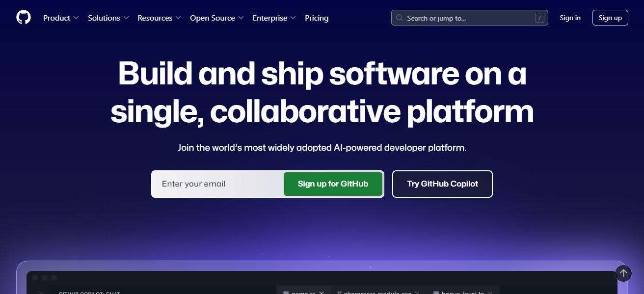Select Try GitHub Copilot
Image resolution: width=644 pixels, height=294 pixels.
tap(442, 184)
